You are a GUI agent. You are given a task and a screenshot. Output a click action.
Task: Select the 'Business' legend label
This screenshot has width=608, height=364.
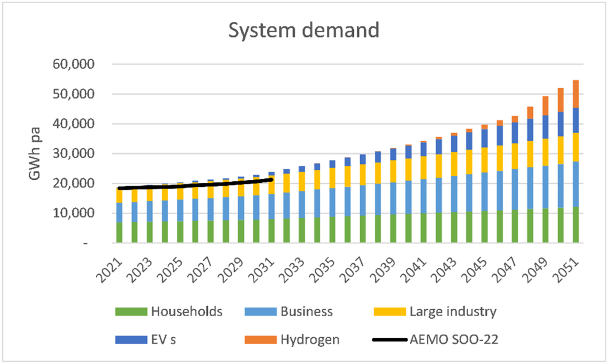(307, 311)
